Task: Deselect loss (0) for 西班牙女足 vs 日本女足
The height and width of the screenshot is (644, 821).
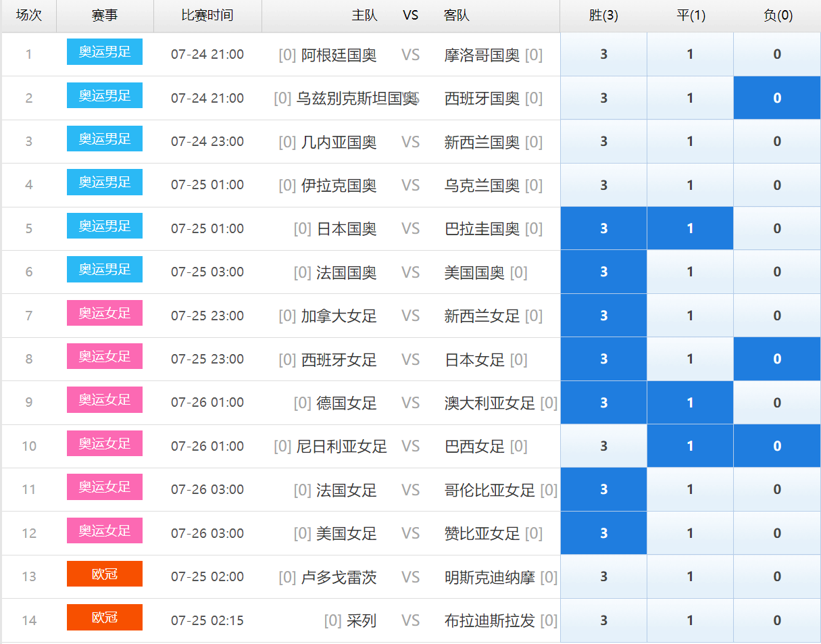Action: pyautogui.click(x=777, y=359)
